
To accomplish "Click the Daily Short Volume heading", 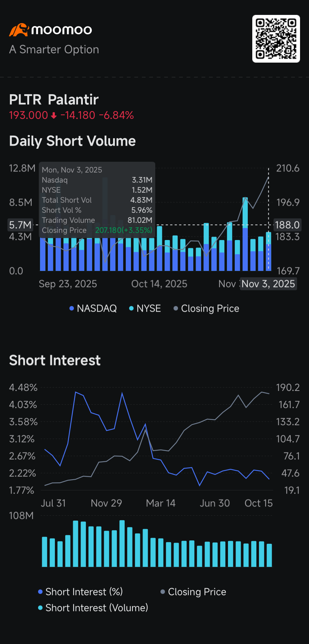I will tap(72, 141).
